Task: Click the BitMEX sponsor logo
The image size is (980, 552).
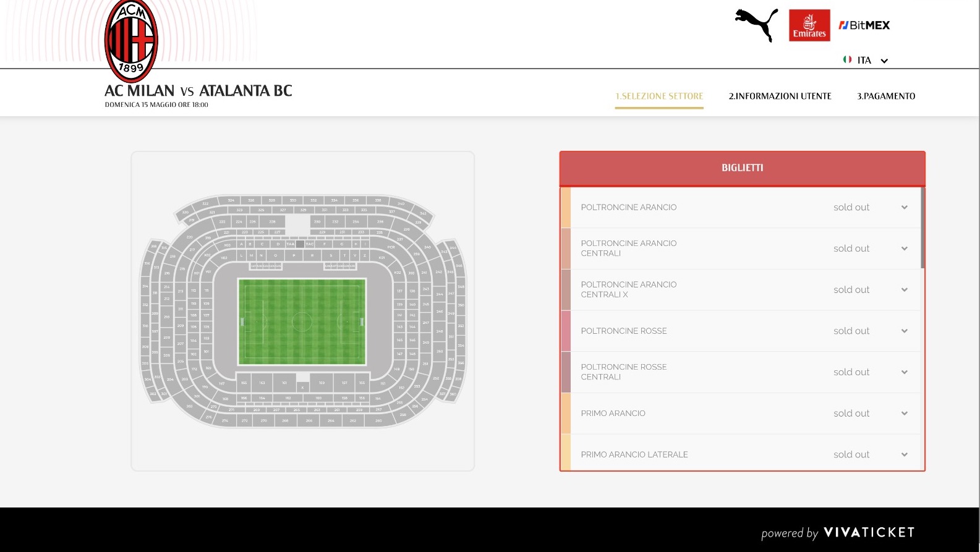Action: (864, 25)
